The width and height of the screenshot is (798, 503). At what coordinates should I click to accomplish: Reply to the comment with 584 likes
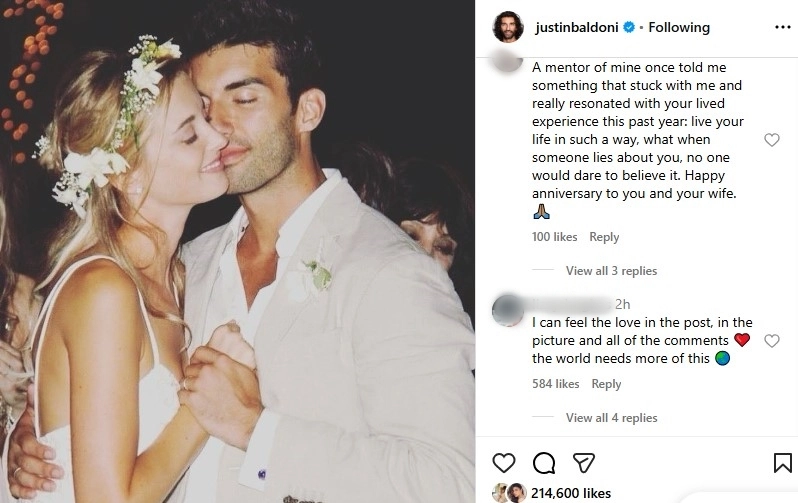point(606,384)
